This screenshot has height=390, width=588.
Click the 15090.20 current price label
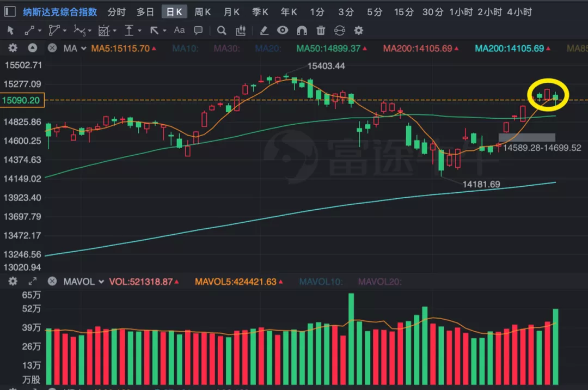22,100
